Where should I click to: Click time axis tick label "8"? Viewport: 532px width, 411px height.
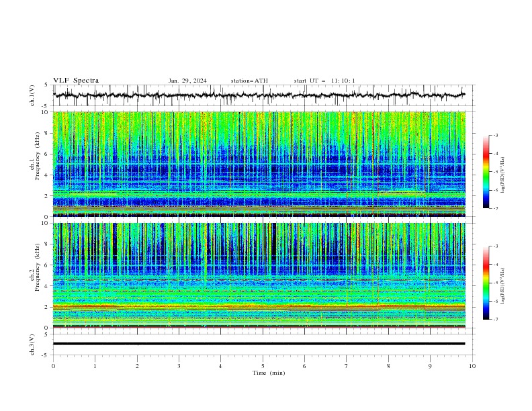point(388,366)
